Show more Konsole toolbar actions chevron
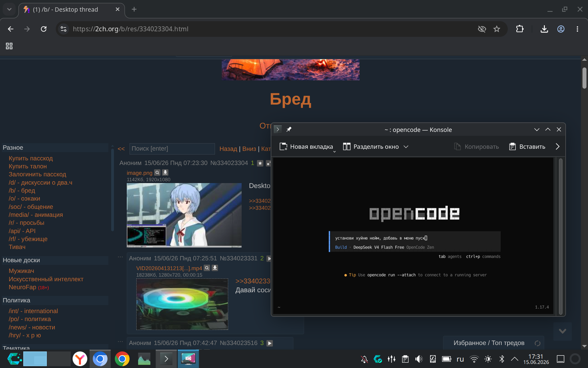Viewport: 588px width, 368px height. point(557,147)
